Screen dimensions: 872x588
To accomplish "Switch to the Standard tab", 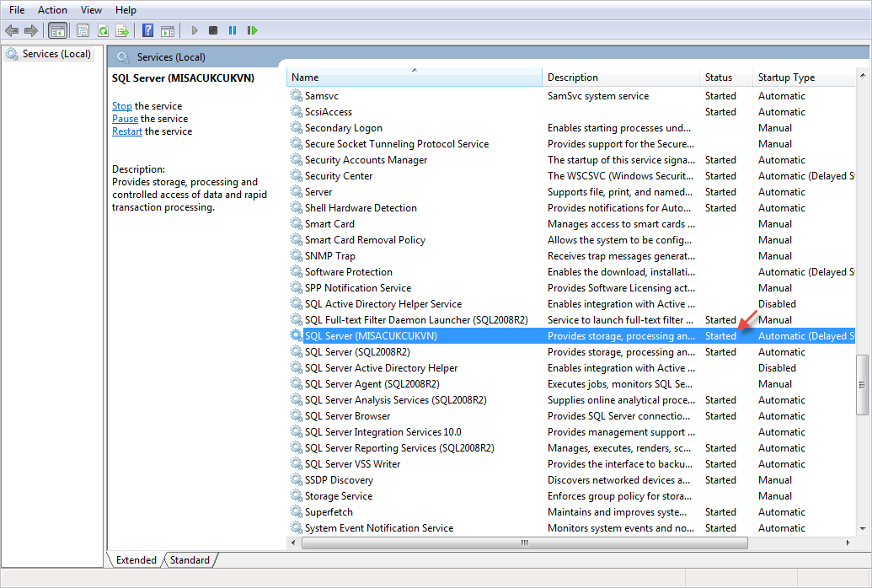I will pyautogui.click(x=190, y=560).
